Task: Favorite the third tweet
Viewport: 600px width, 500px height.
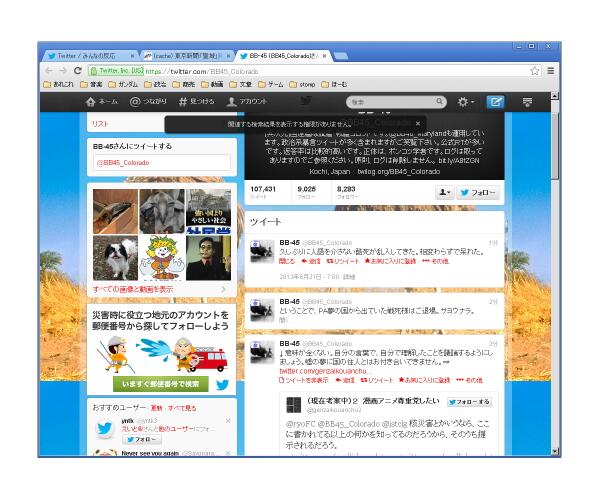Action: [424, 380]
